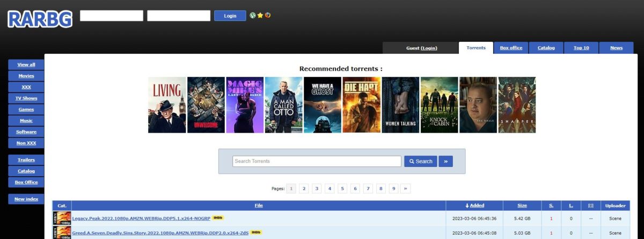The image size is (644, 239).
Task: Open category icon for Legacy.Peak torrent
Action: click(x=62, y=218)
